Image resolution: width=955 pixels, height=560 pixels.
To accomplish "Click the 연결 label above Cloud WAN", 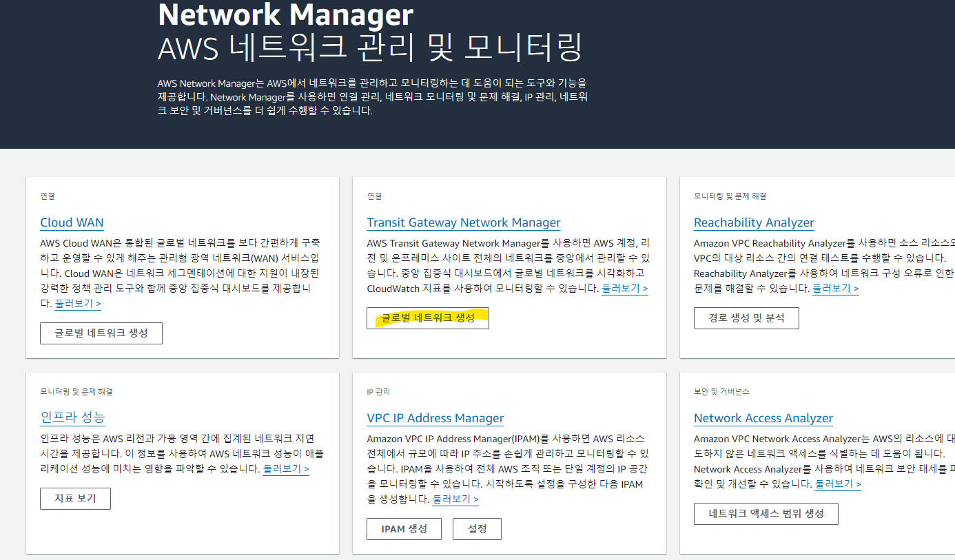I will (x=47, y=196).
